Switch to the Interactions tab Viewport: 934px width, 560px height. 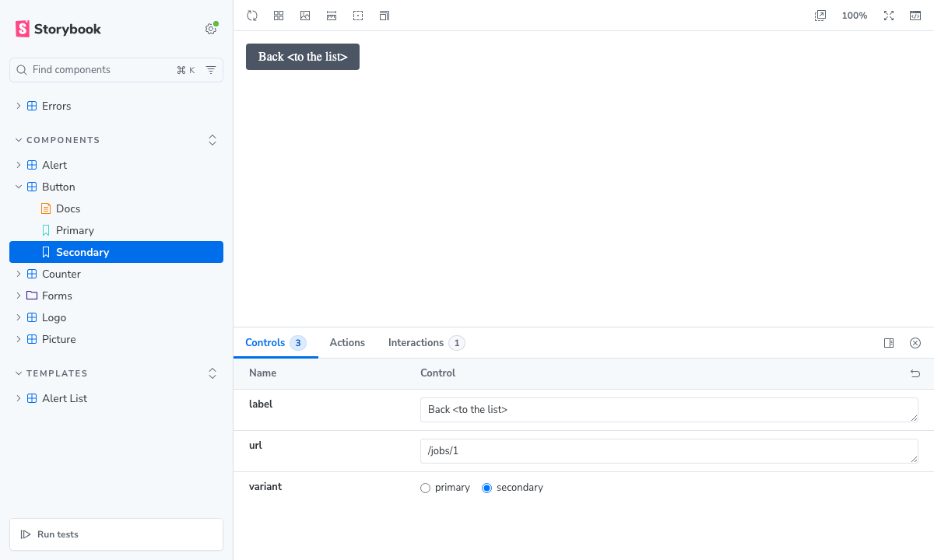pyautogui.click(x=427, y=343)
